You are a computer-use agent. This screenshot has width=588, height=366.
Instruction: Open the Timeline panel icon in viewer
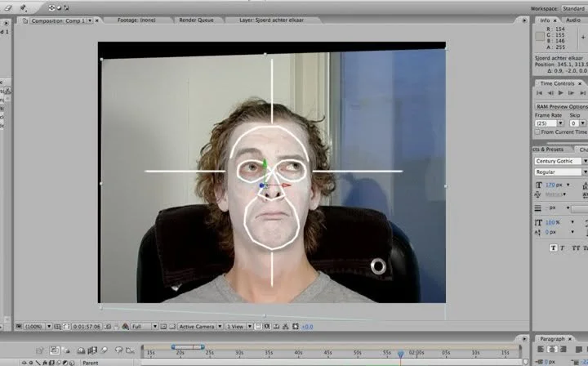[x=276, y=327]
